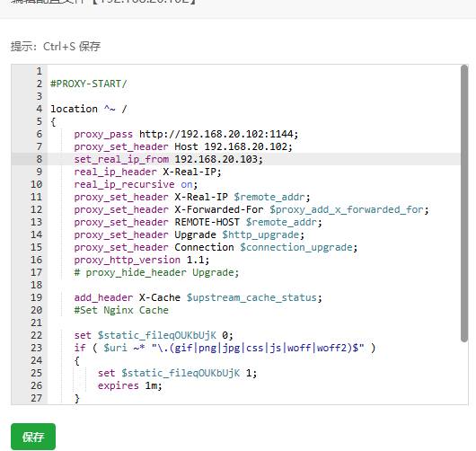Click the 'real_ip_header X-Real-IP' line
Viewport: 476px width, 451px height.
(148, 172)
